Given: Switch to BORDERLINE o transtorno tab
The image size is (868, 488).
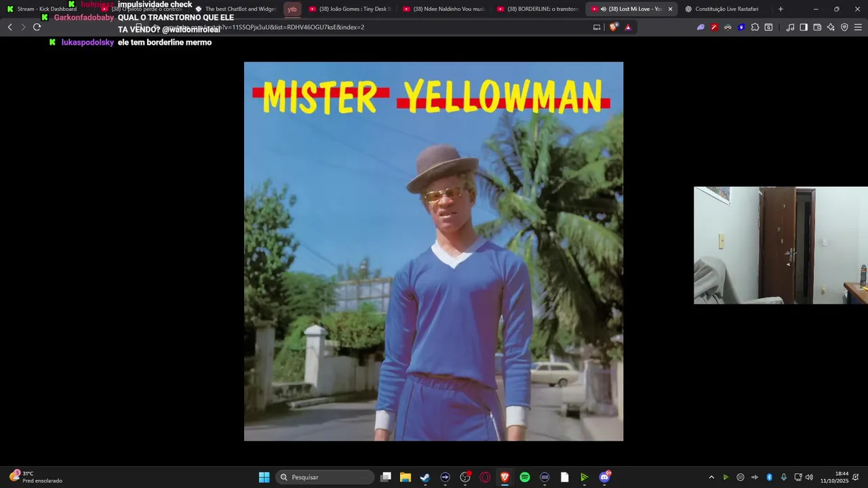Looking at the screenshot, I should [x=537, y=9].
